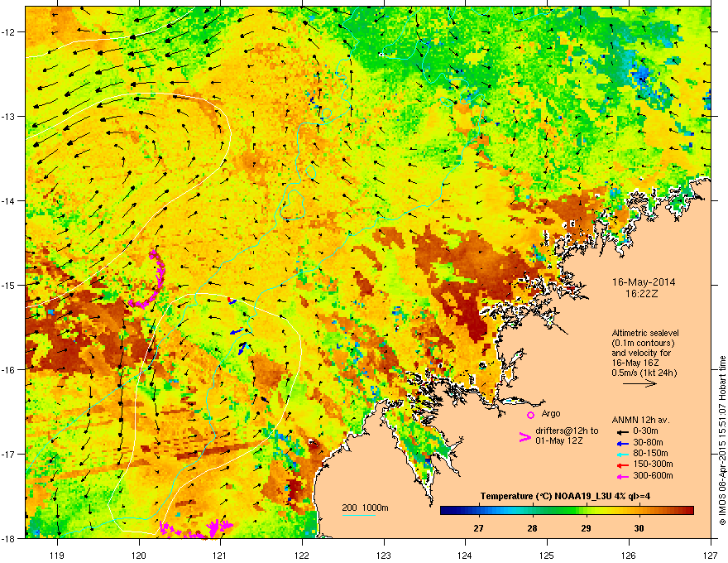728x563 pixels.
Task: Click the 120 longitude axis label
Action: tap(139, 555)
